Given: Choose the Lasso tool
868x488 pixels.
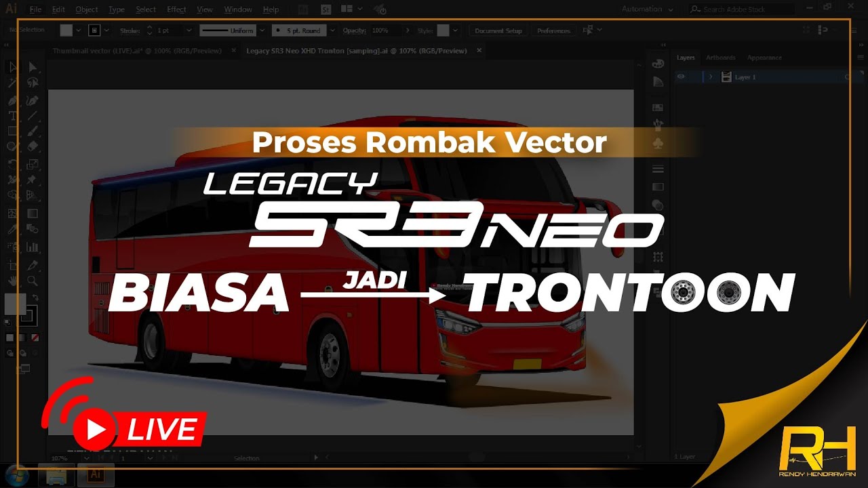Looking at the screenshot, I should pos(32,83).
